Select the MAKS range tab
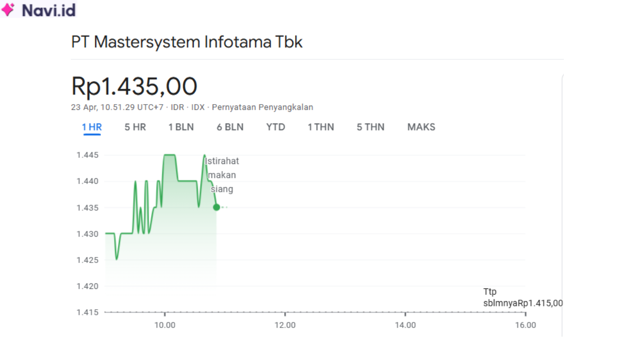This screenshot has width=644, height=362. click(421, 127)
